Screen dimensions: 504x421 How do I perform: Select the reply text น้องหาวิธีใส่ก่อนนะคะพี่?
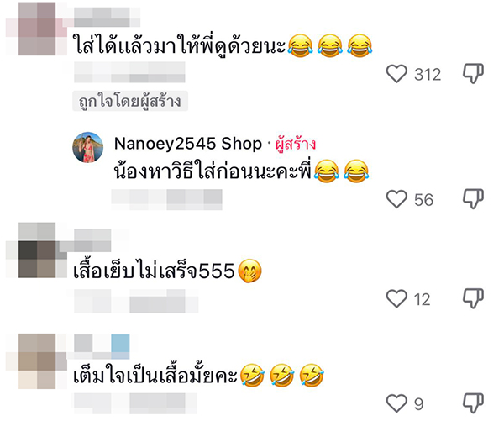pos(213,171)
